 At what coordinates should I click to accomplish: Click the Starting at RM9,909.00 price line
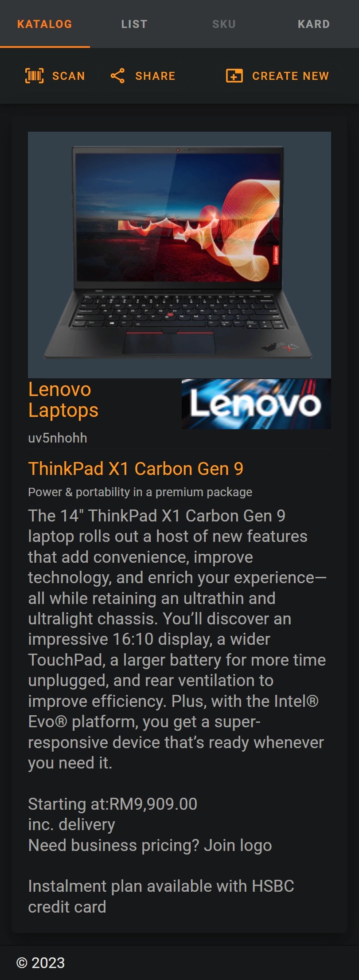pos(113,804)
